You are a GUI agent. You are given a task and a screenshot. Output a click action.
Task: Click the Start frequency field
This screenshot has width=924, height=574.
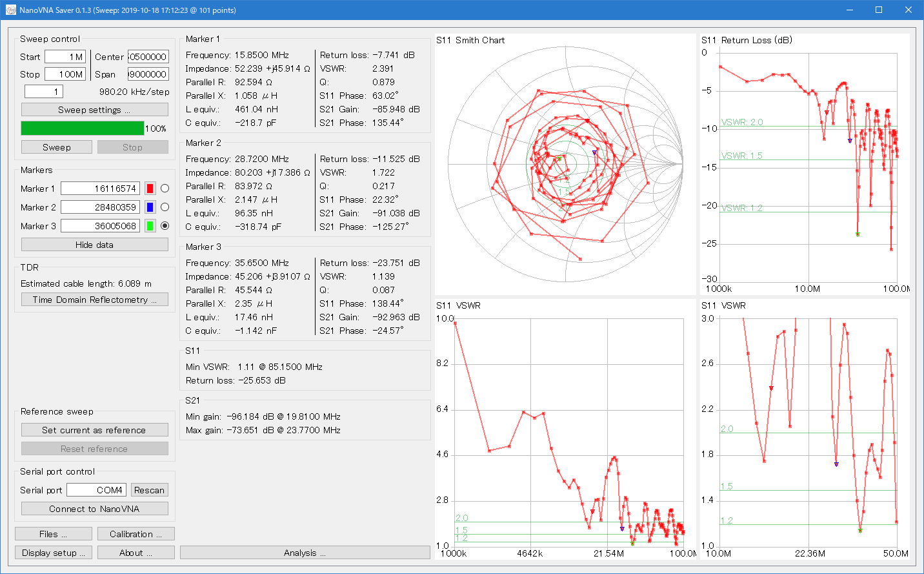click(65, 57)
